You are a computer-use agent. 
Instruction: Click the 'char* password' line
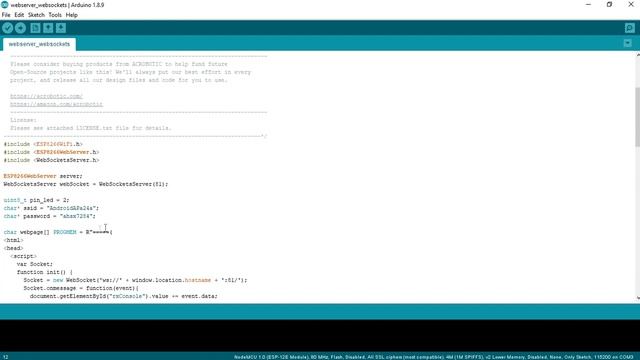coord(49,216)
